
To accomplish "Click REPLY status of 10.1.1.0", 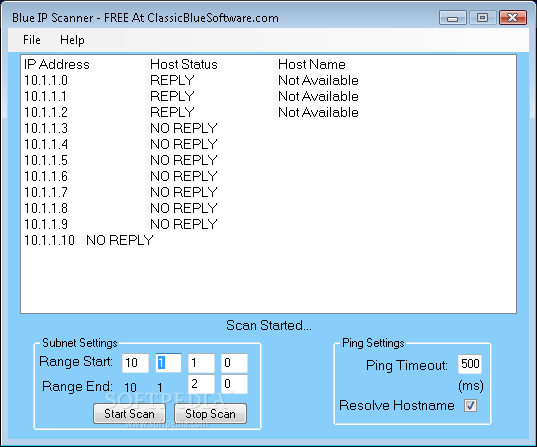I will [x=172, y=80].
